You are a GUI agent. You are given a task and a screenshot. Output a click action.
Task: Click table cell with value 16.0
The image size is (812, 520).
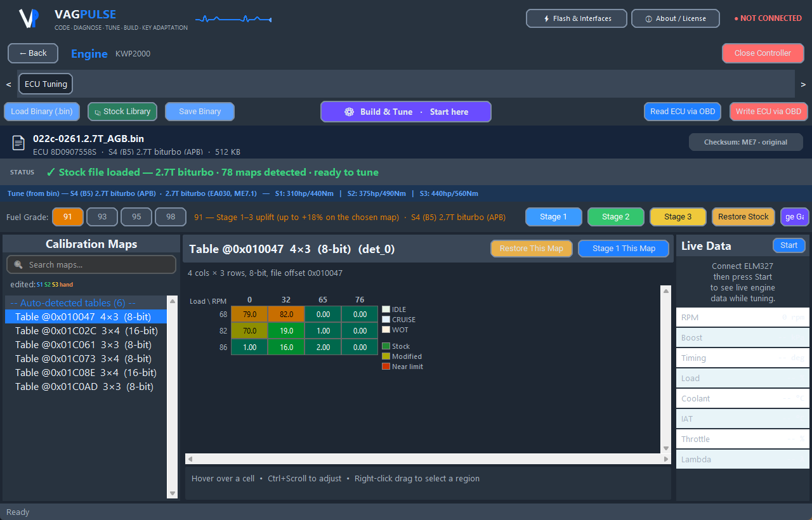click(286, 347)
